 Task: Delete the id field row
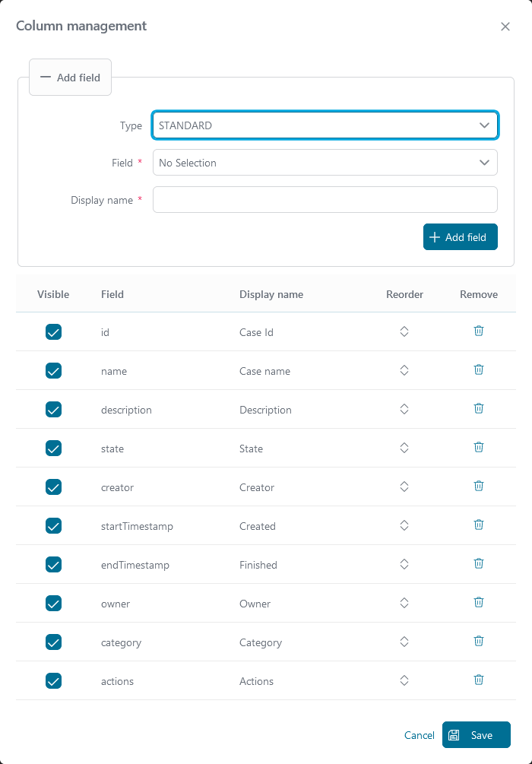point(478,331)
